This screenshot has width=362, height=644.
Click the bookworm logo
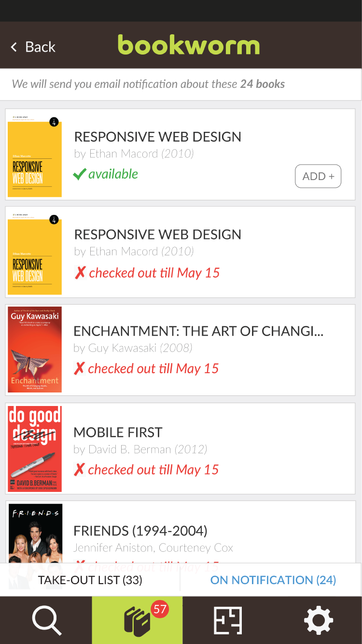click(x=189, y=45)
